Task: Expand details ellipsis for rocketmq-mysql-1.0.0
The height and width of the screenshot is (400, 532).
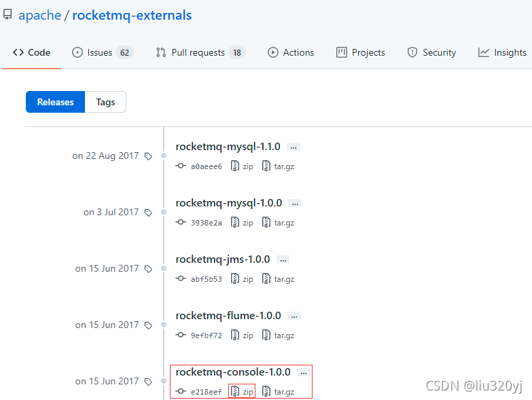Action: point(295,203)
